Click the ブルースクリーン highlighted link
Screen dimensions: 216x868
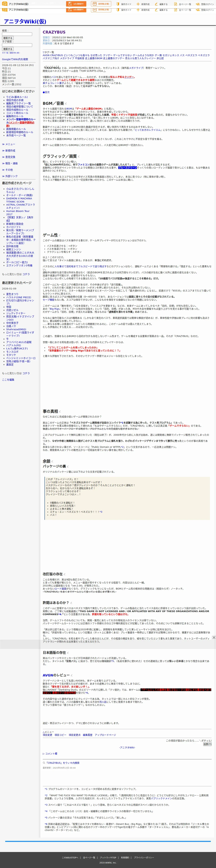[128, 167]
